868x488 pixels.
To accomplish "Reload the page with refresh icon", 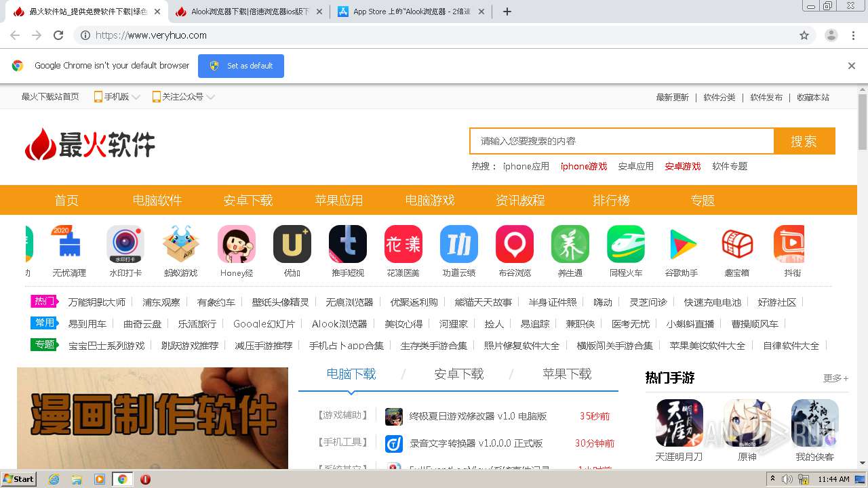I will coord(58,35).
